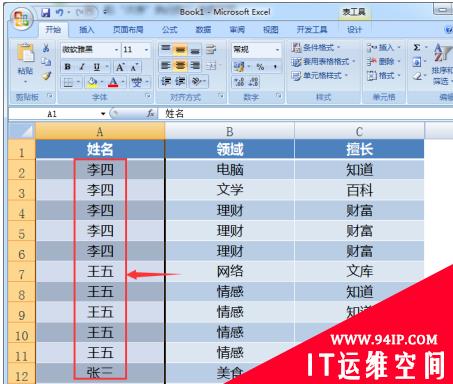
Task: Click the AutoSum sigma icon
Action: 417,47
